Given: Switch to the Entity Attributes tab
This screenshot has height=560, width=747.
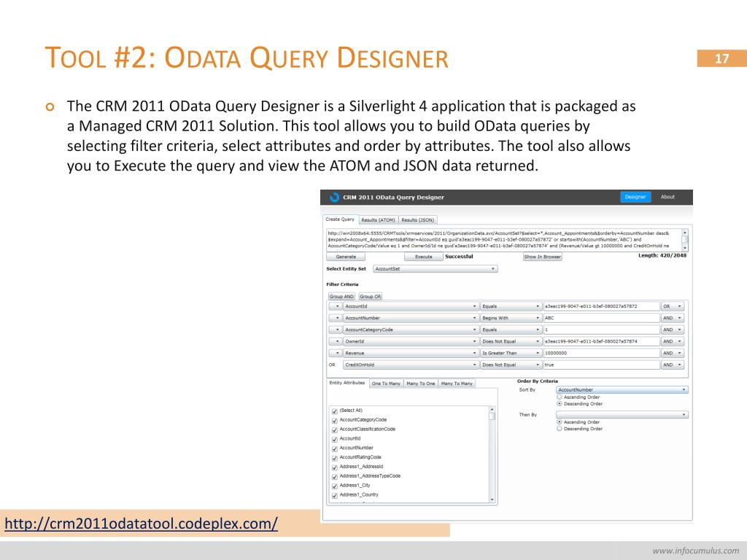Looking at the screenshot, I should [x=347, y=383].
